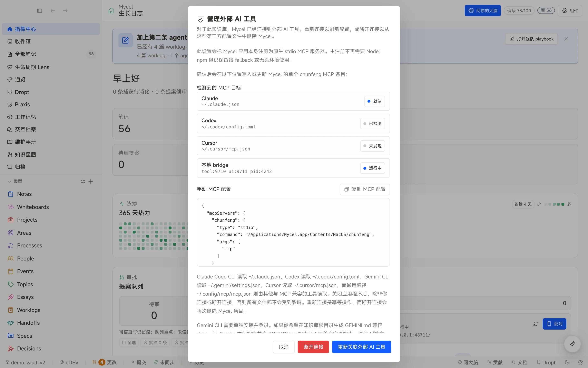
Task: Open the Dropt sidebar item
Action: click(x=51, y=92)
